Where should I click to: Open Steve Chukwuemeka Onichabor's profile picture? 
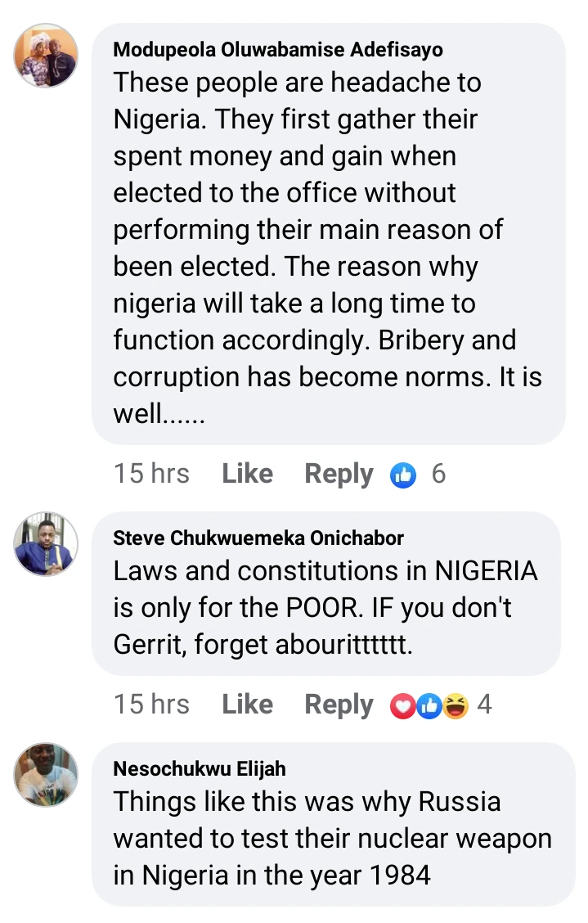(47, 544)
